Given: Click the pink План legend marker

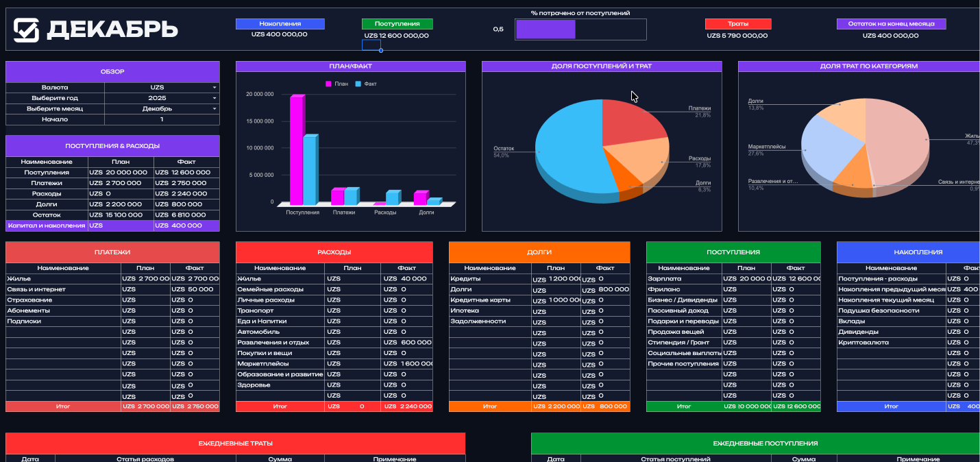Looking at the screenshot, I should [x=328, y=84].
